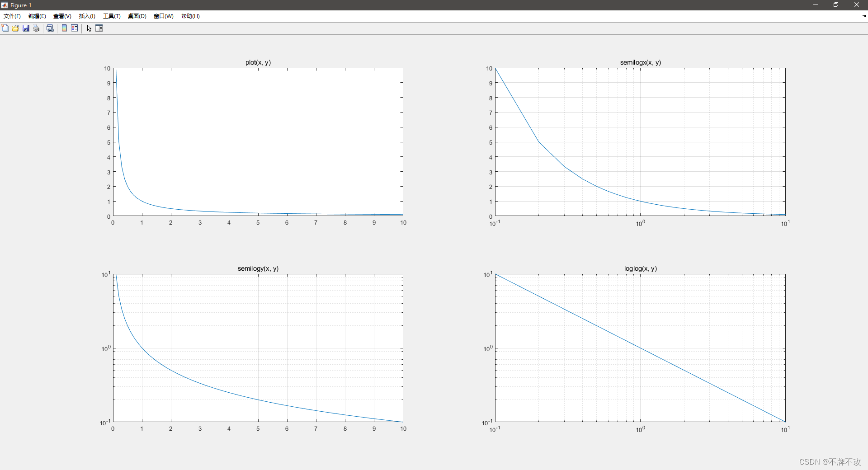Viewport: 868px width, 470px height.
Task: Insert a legend using the toolbar icon
Action: coord(75,28)
